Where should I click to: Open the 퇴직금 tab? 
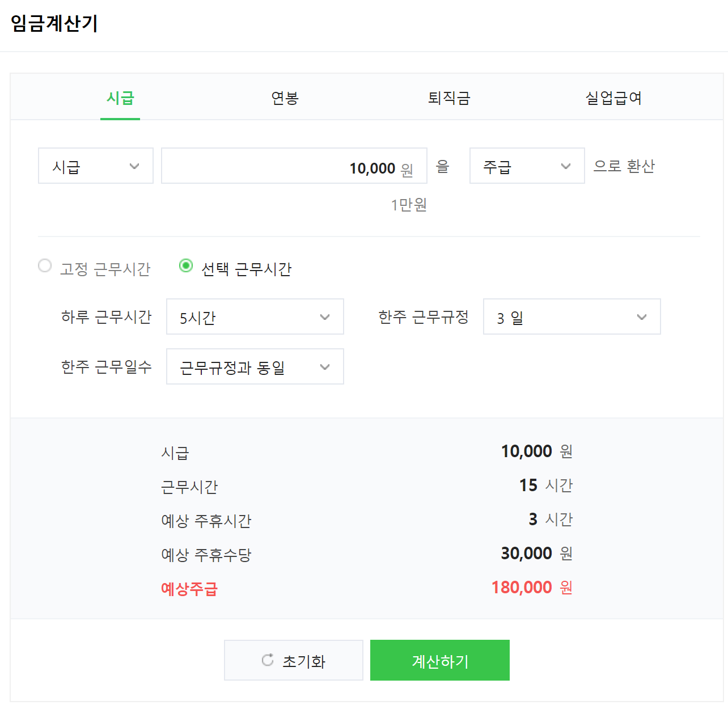[x=448, y=98]
